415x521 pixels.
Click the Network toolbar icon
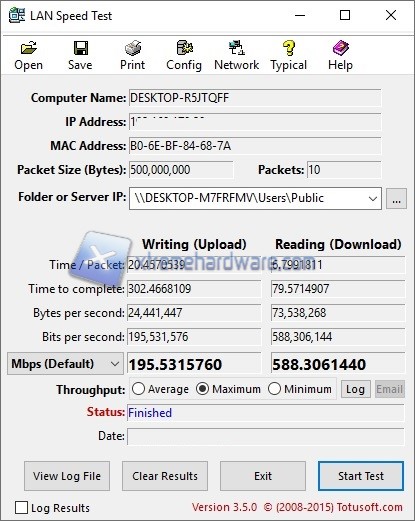click(237, 48)
